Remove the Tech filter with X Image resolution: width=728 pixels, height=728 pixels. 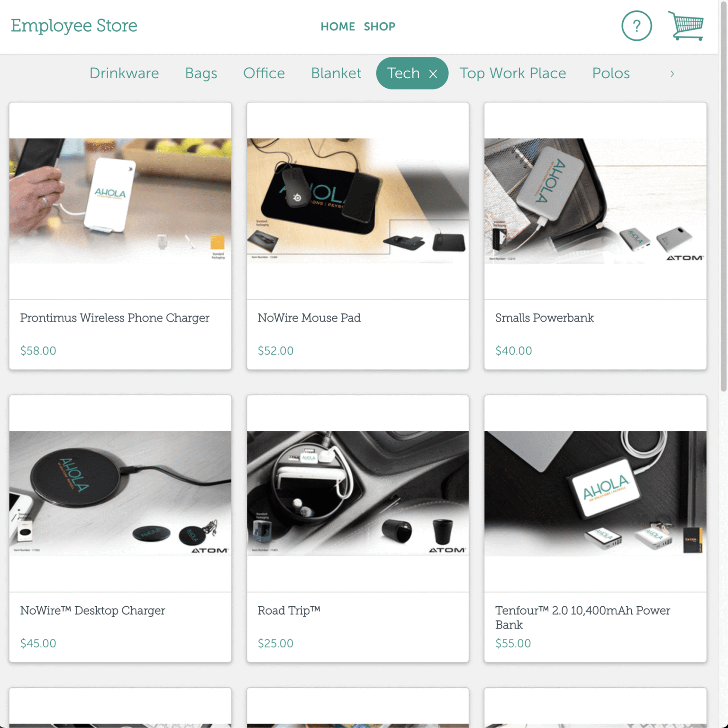click(x=433, y=74)
